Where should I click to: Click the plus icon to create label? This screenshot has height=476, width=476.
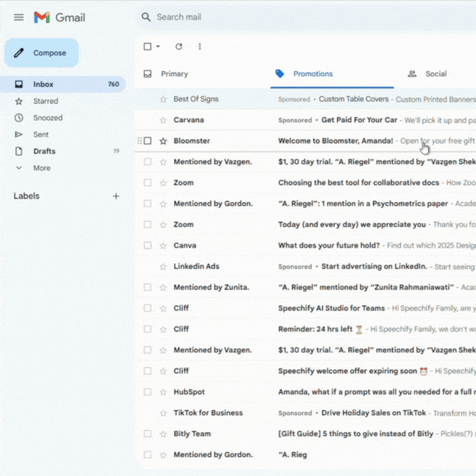coord(116,196)
